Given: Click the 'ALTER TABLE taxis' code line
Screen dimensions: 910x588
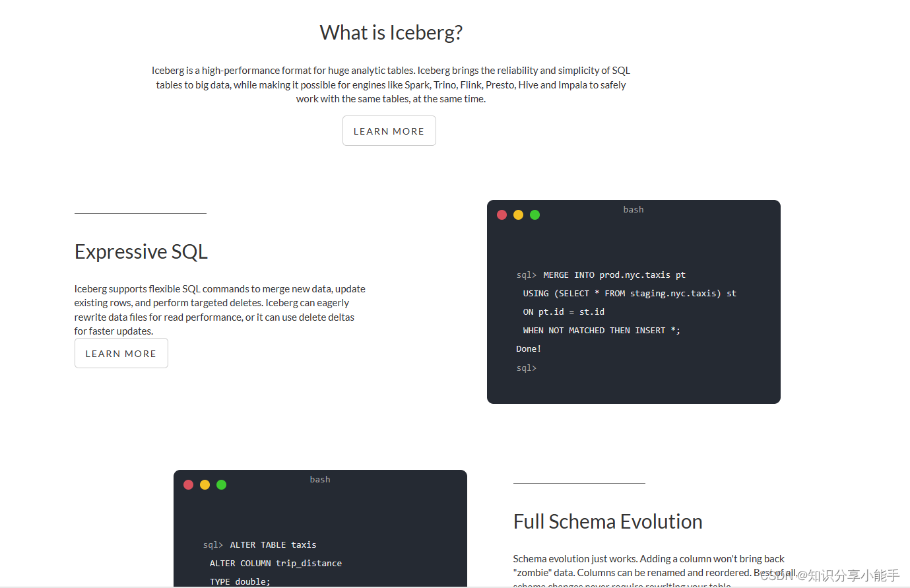Looking at the screenshot, I should tap(273, 545).
